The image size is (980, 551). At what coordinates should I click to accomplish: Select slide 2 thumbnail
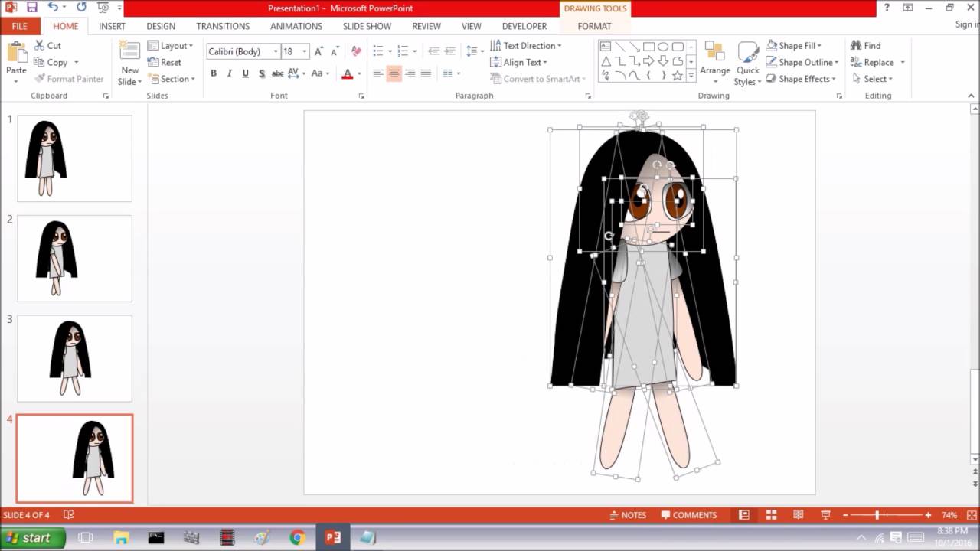pyautogui.click(x=74, y=258)
